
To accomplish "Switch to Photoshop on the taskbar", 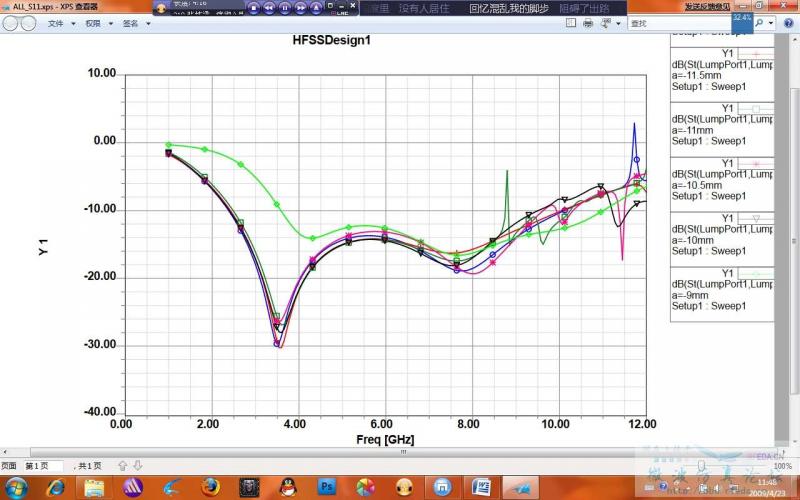I will [x=327, y=488].
